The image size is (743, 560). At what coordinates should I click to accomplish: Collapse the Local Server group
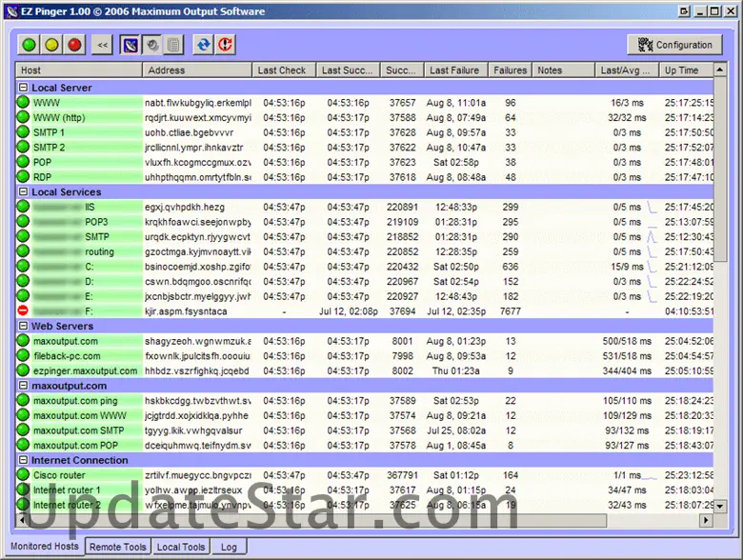tap(23, 88)
